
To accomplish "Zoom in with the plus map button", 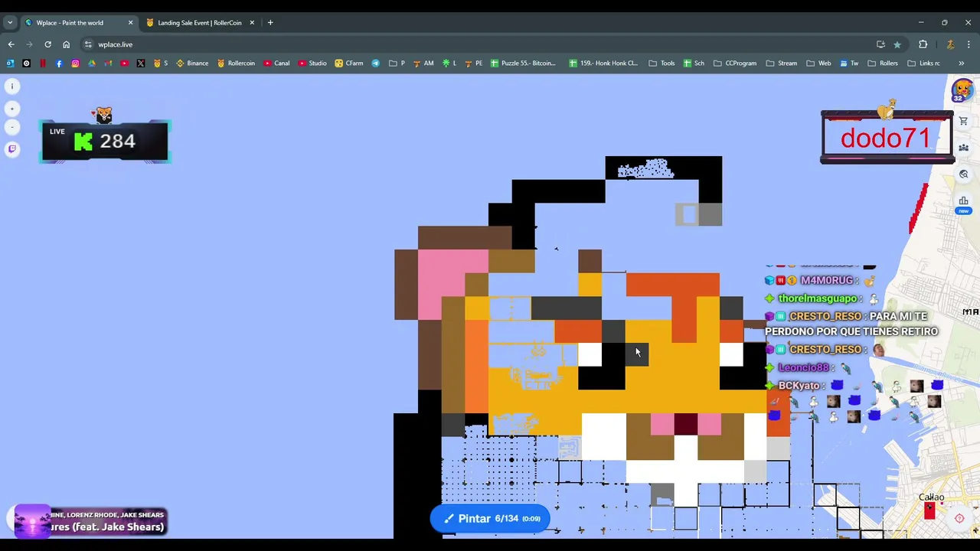I will 12,109.
